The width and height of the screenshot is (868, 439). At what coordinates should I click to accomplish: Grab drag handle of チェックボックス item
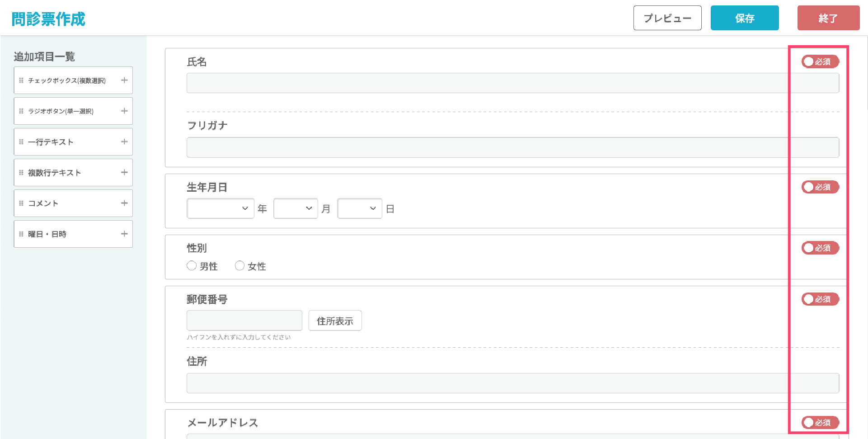click(x=21, y=80)
